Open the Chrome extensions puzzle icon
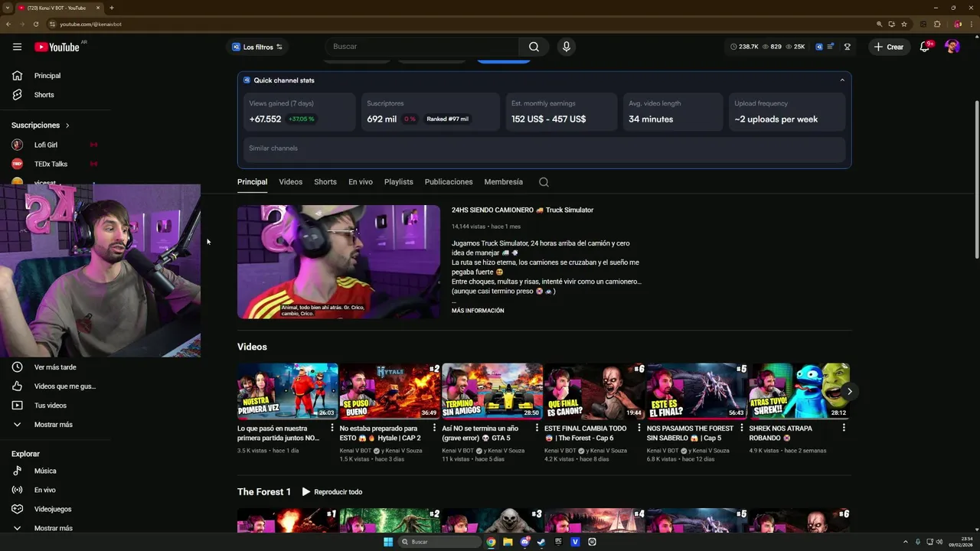Image resolution: width=980 pixels, height=551 pixels. pos(937,24)
